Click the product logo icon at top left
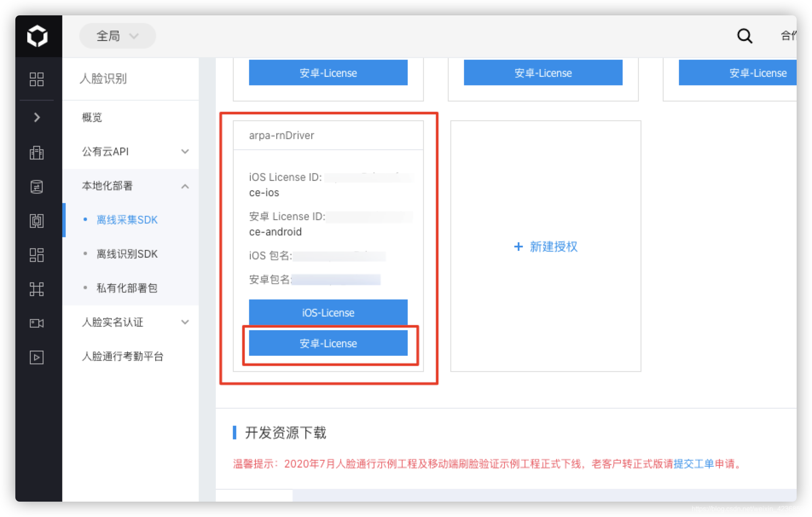 pos(38,36)
